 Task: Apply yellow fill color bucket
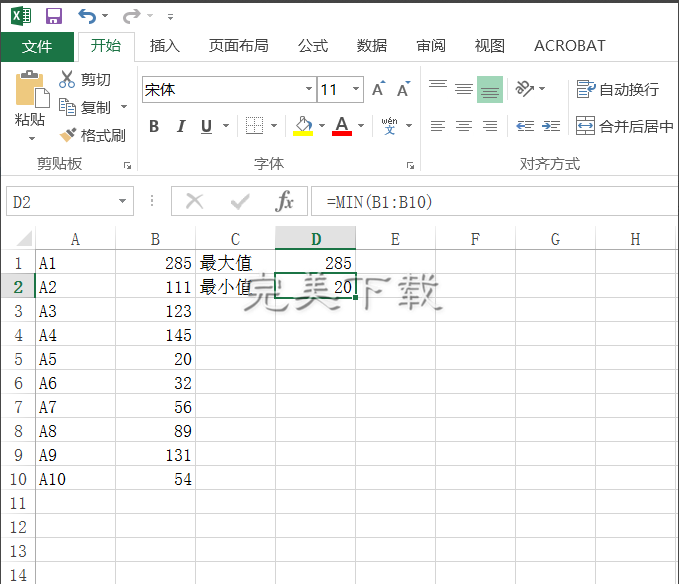tap(303, 126)
